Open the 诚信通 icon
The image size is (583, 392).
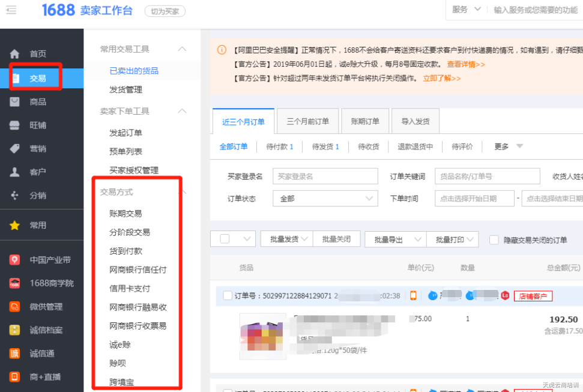click(x=14, y=354)
